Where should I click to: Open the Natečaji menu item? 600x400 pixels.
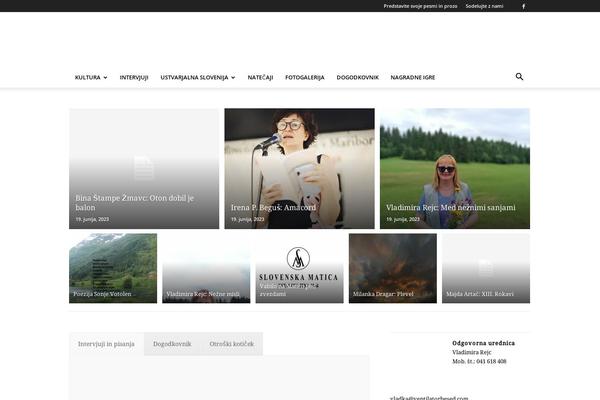tap(260, 77)
